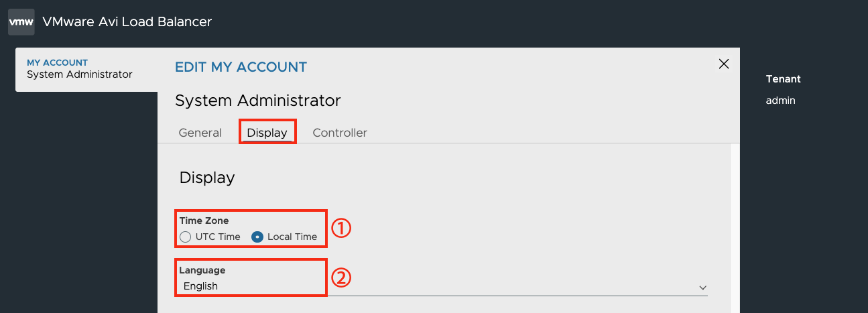Close the Edit My Account dialog
Screen dimensions: 868x313
click(724, 64)
